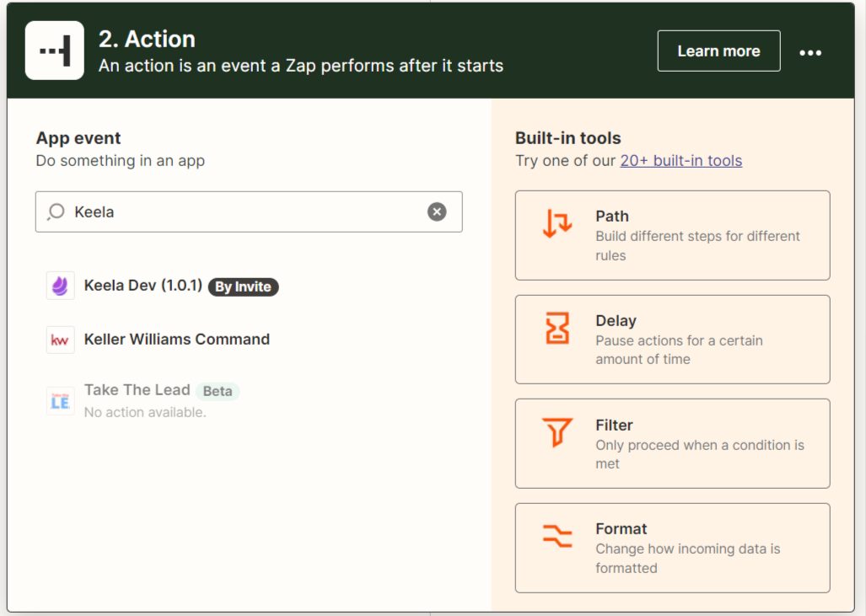Click the Delay hourglass icon
This screenshot has width=866, height=616.
(557, 328)
